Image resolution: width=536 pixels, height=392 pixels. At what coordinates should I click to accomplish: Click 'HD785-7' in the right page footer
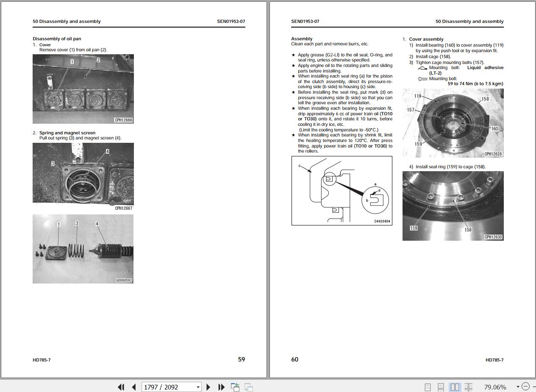[x=494, y=360]
